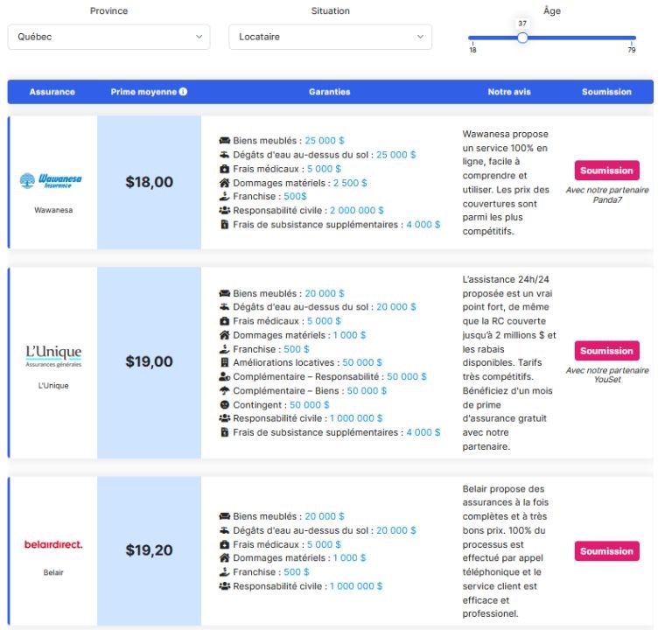Screen dimensions: 672x630
Task: Click the couch icon for Belair Biens meublés
Action: coord(225,516)
